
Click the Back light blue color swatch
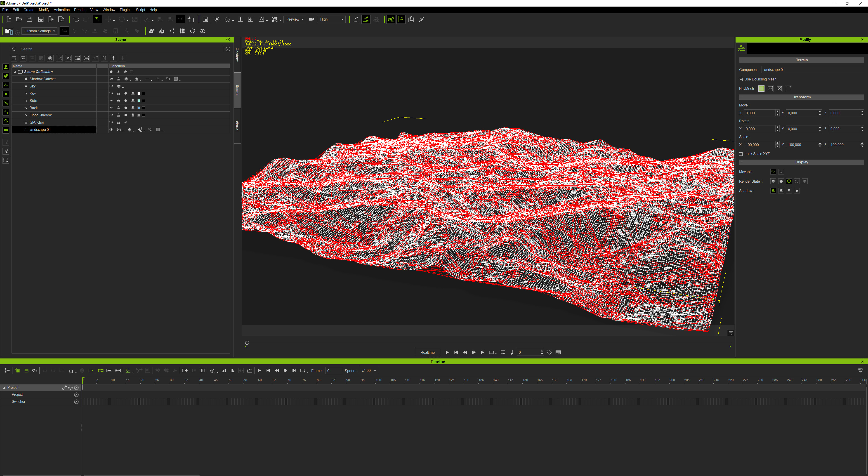pos(139,108)
